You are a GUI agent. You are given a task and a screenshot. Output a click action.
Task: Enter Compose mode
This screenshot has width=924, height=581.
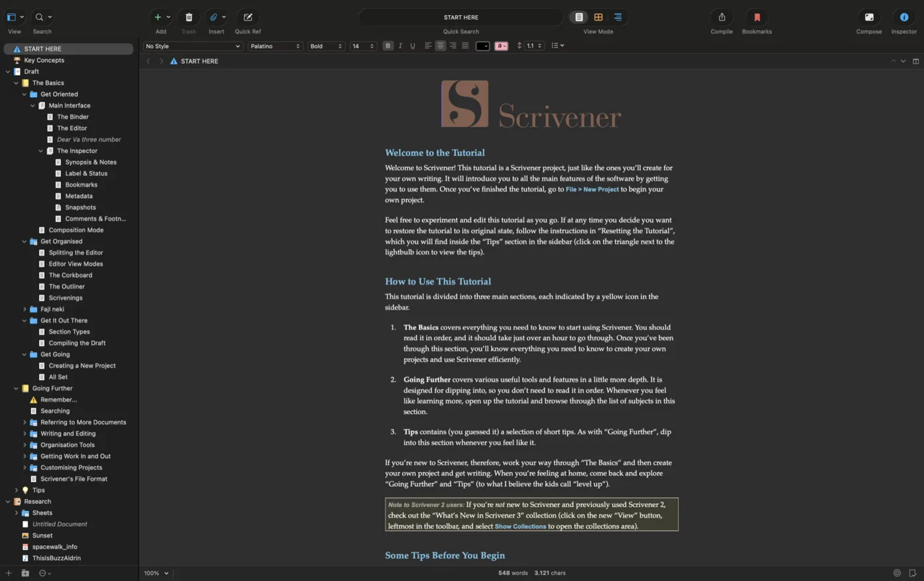(x=869, y=17)
